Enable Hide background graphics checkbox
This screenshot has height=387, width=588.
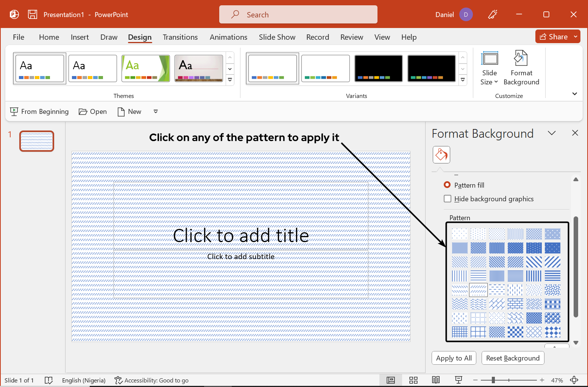(448, 199)
